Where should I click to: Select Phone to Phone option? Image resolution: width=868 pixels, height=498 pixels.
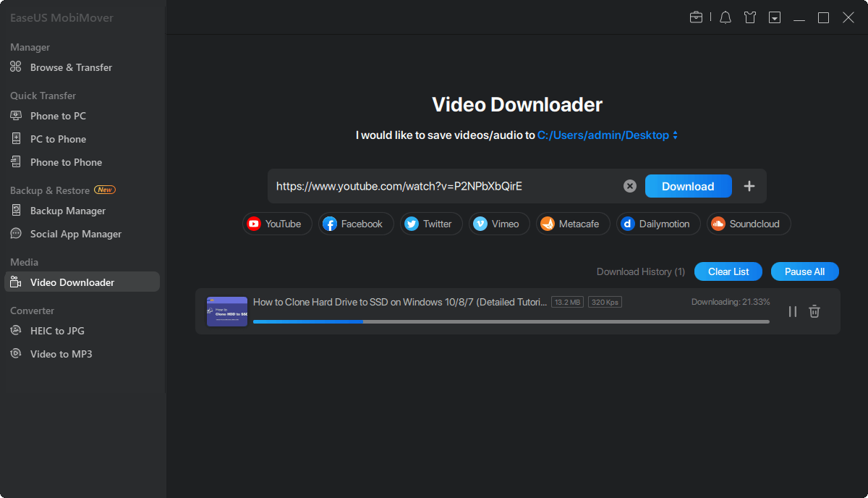pos(66,162)
